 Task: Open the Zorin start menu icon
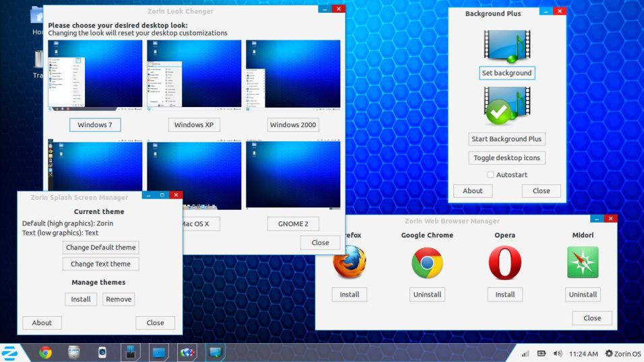(x=9, y=353)
